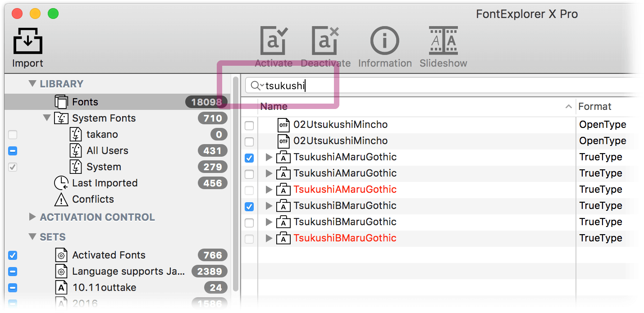Select the Last Imported label
Screen dimensions: 644x313
pos(105,183)
